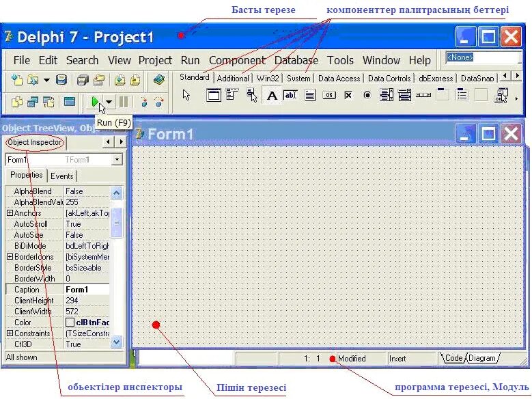Select the RadioGroup component icon
Screen dimensions: 532x399
(462, 94)
